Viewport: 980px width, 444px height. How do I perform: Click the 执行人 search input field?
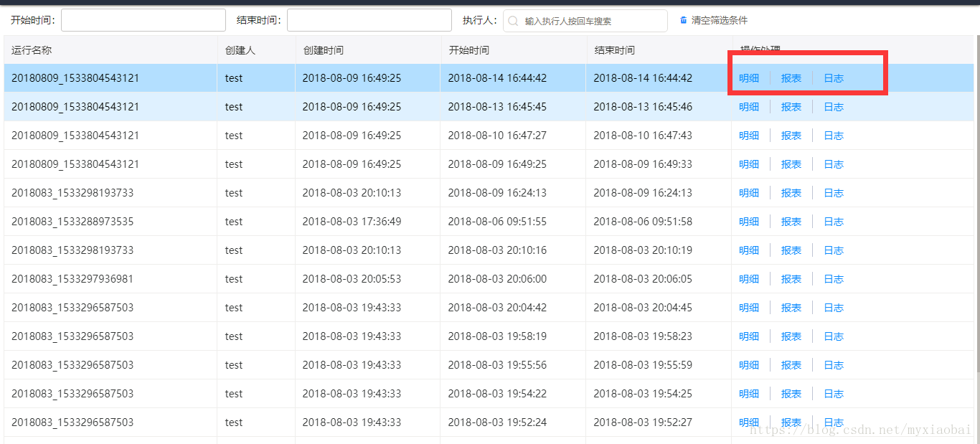click(x=585, y=21)
